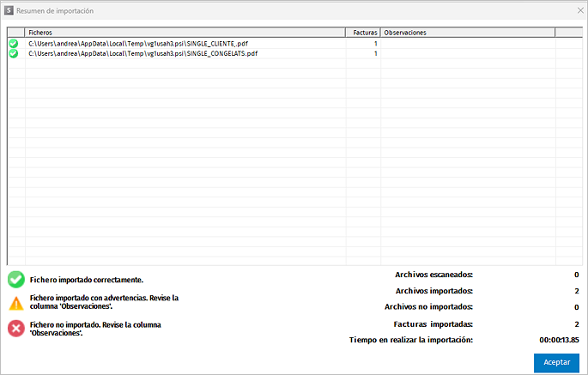
Task: Click the Facturas column header
Action: click(x=363, y=33)
